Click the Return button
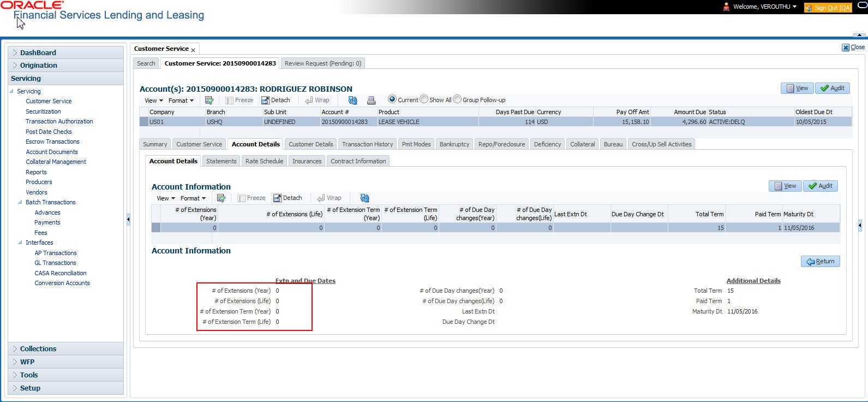The height and width of the screenshot is (402, 868). pos(821,262)
